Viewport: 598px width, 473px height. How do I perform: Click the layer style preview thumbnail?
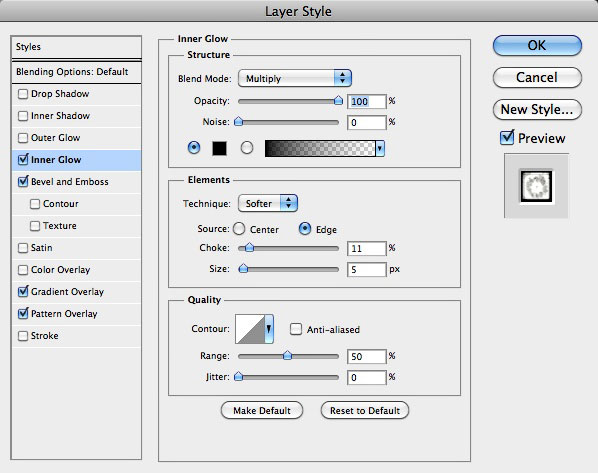[536, 186]
